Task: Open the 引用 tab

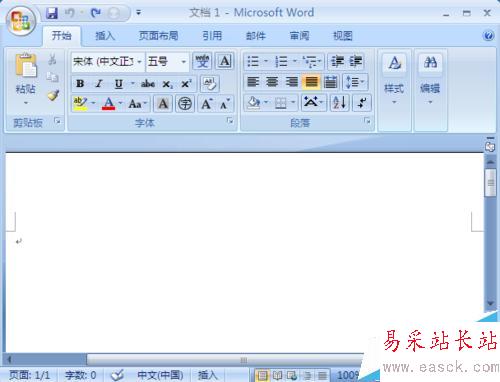Action: click(x=212, y=36)
